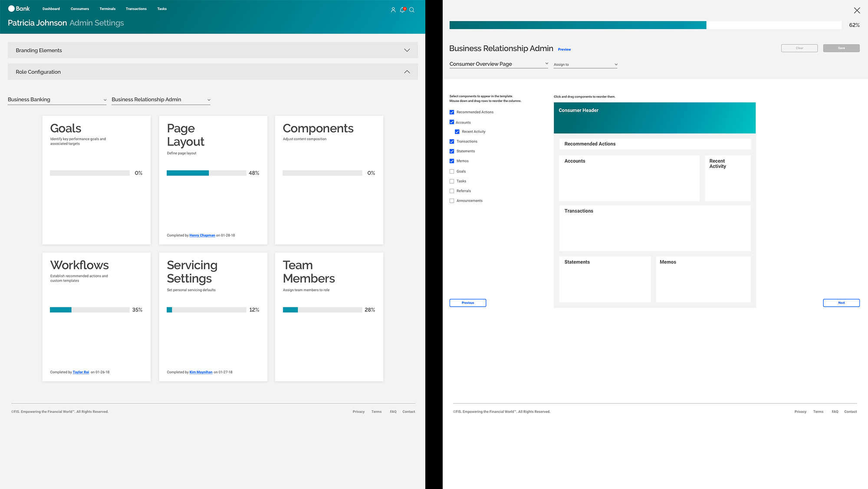Open the Business Banking dropdown
The height and width of the screenshot is (489, 868).
point(57,100)
